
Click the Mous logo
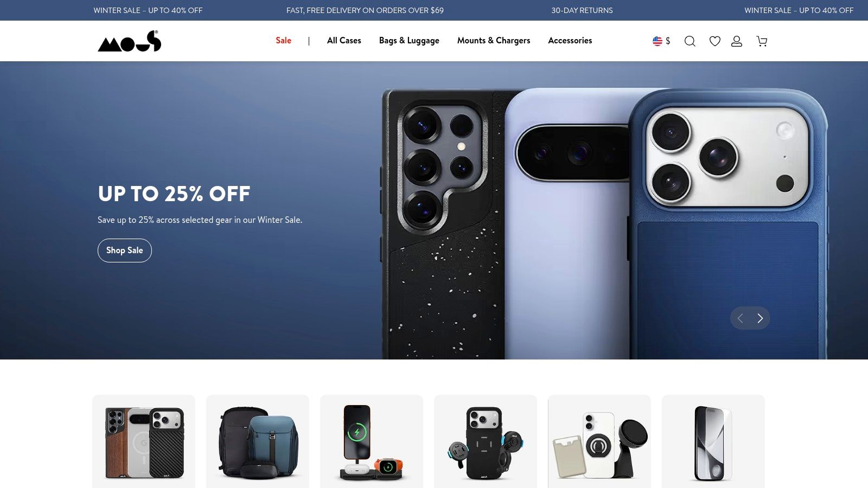[130, 41]
